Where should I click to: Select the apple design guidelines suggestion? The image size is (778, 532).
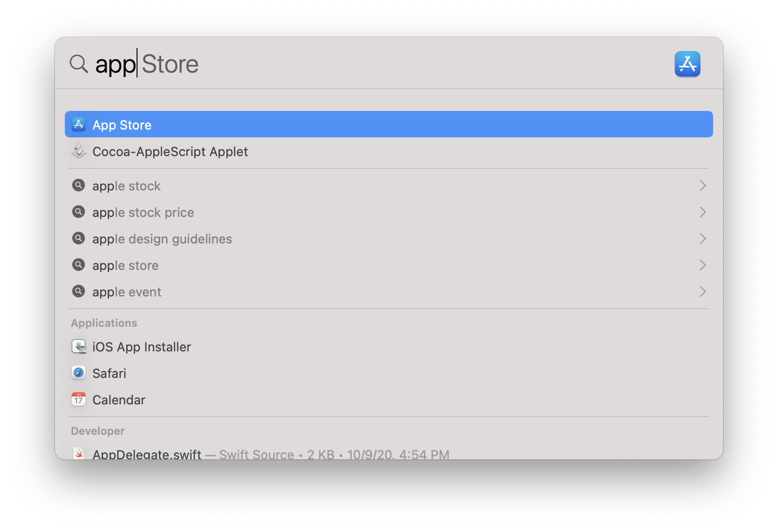tap(389, 239)
